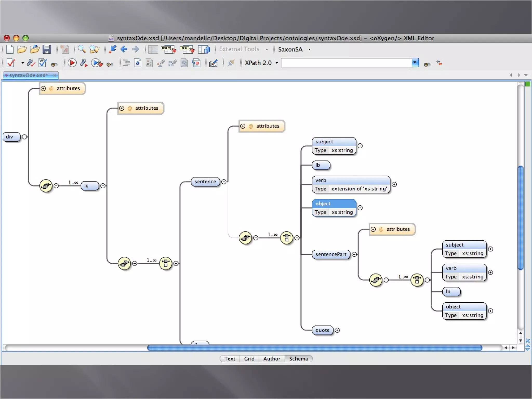Collapse the lg element node

pos(103,186)
